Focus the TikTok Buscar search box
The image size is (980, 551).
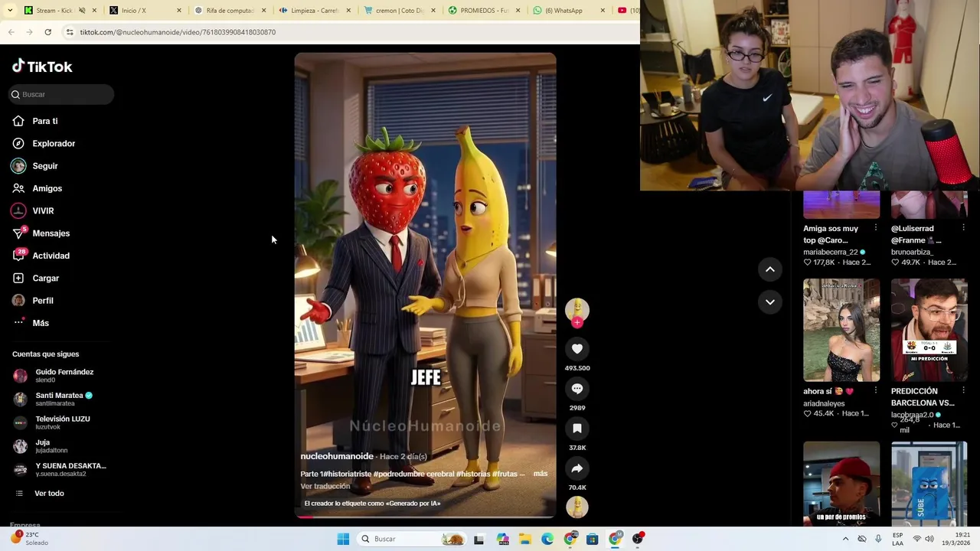pyautogui.click(x=61, y=94)
